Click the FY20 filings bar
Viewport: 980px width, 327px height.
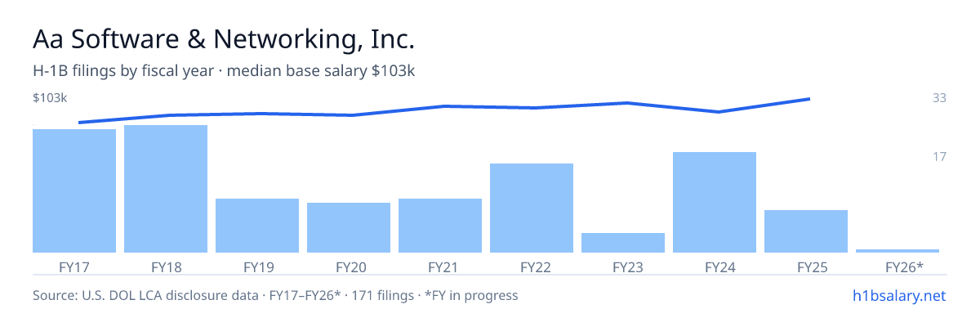349,227
